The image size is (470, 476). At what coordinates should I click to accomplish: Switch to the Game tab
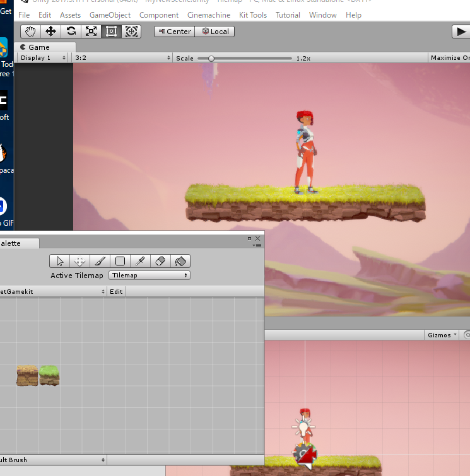(45, 47)
